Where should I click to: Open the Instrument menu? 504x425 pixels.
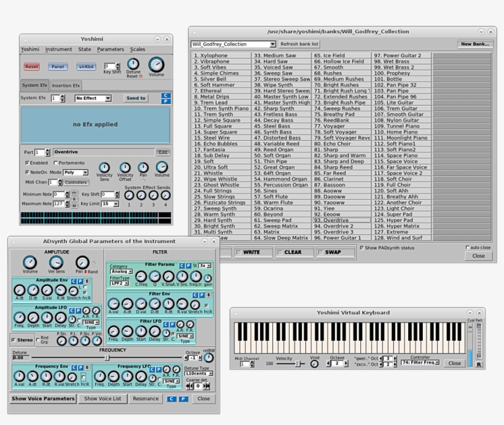click(x=58, y=49)
